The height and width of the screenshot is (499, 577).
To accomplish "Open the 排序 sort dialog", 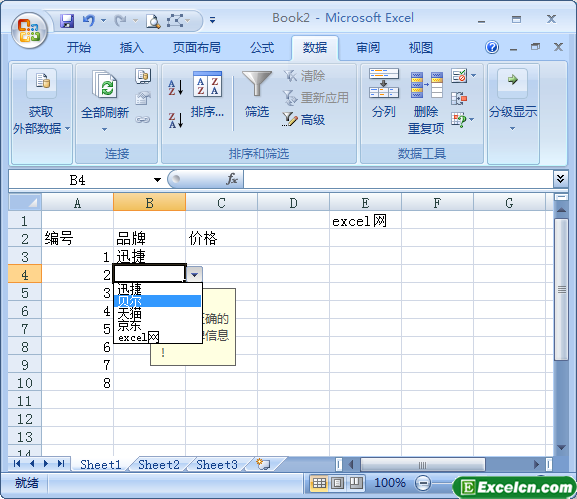I will point(207,95).
